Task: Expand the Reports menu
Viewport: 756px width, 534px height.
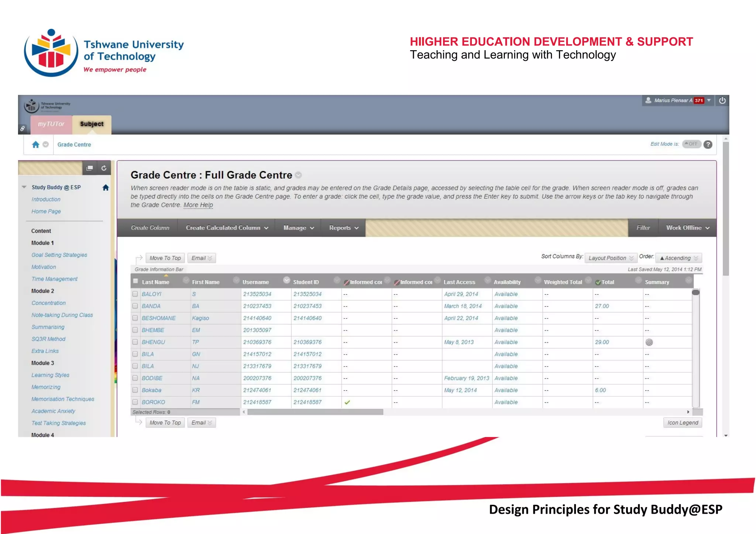Action: click(343, 228)
